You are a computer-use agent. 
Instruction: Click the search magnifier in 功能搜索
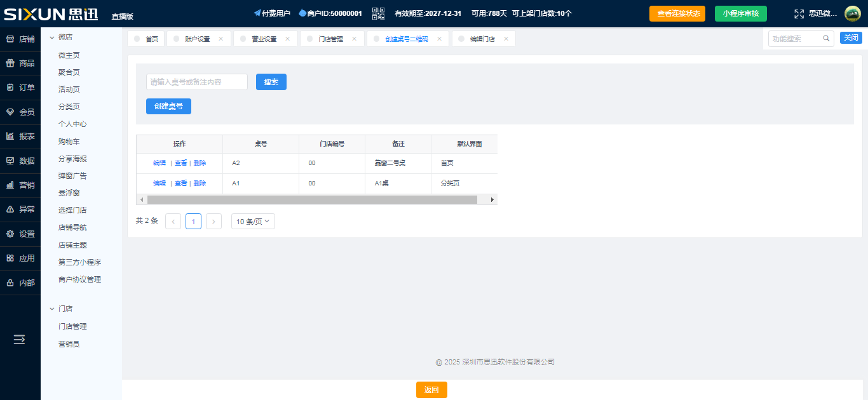click(x=826, y=39)
